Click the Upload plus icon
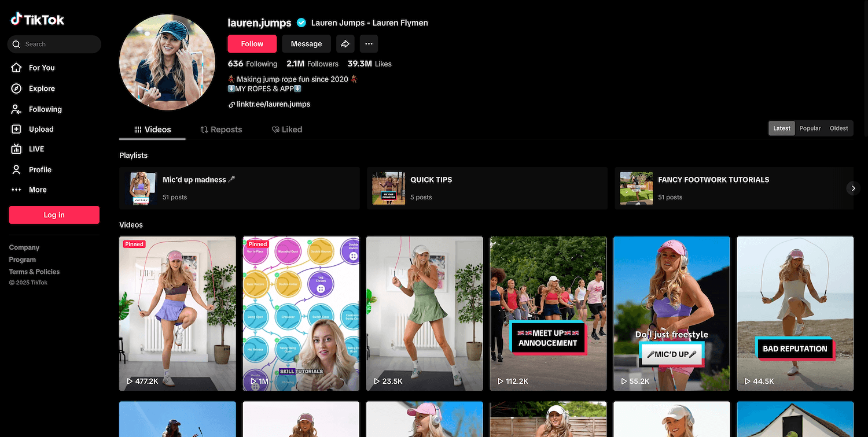Image resolution: width=868 pixels, height=437 pixels. tap(17, 129)
